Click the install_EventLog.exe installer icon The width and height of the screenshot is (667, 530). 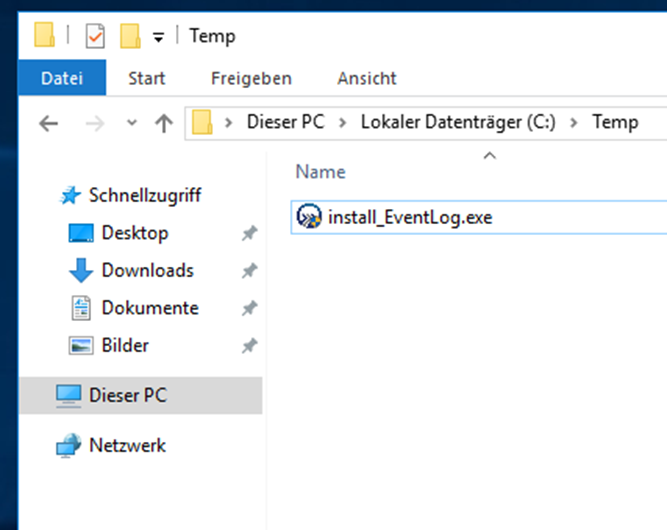click(309, 216)
